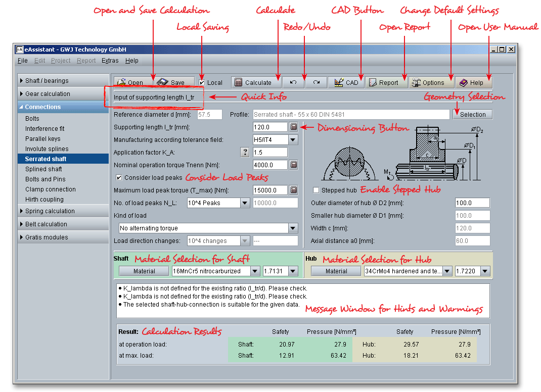Screen dimensions: 541x392
Task: Click dimensioning button for maximum load peak torque
Action: 294,190
